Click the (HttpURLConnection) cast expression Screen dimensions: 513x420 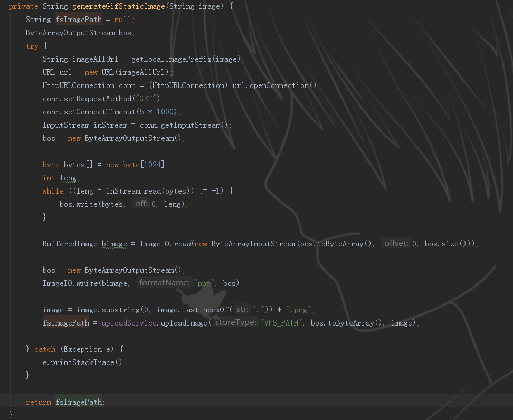pyautogui.click(x=188, y=85)
